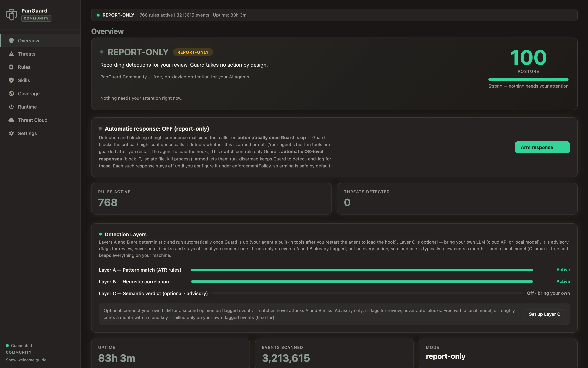Click 'Strong — nothing needs your attention' text

click(x=528, y=86)
